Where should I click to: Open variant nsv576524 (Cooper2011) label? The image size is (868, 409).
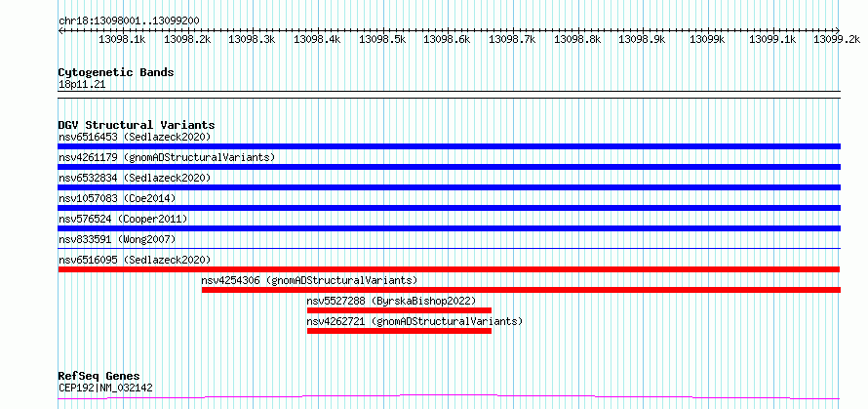click(123, 219)
